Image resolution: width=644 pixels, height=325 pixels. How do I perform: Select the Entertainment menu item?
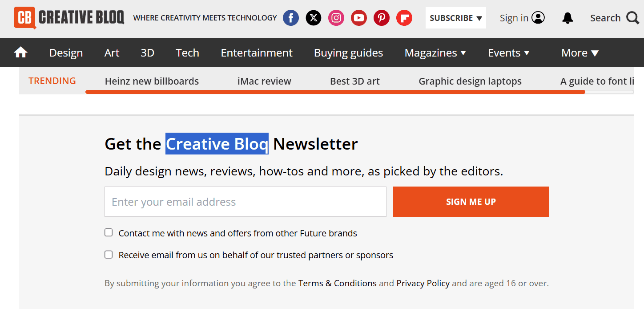pyautogui.click(x=257, y=53)
